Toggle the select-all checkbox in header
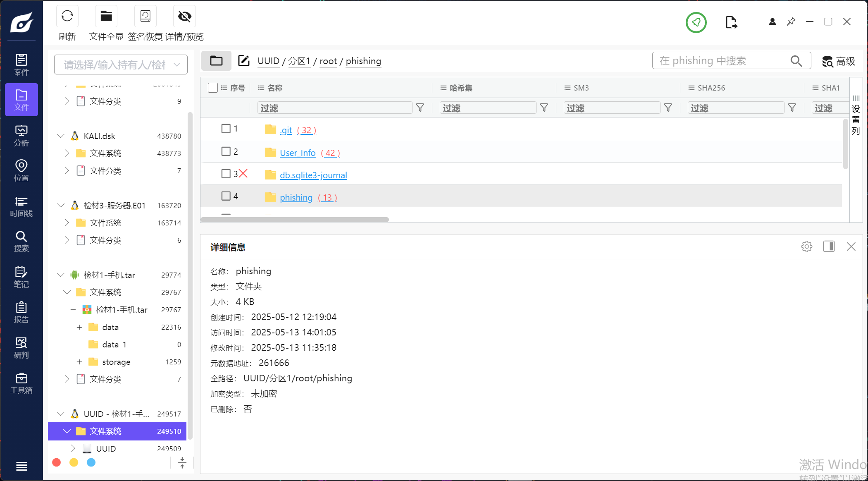Viewport: 868px width, 481px height. click(213, 88)
